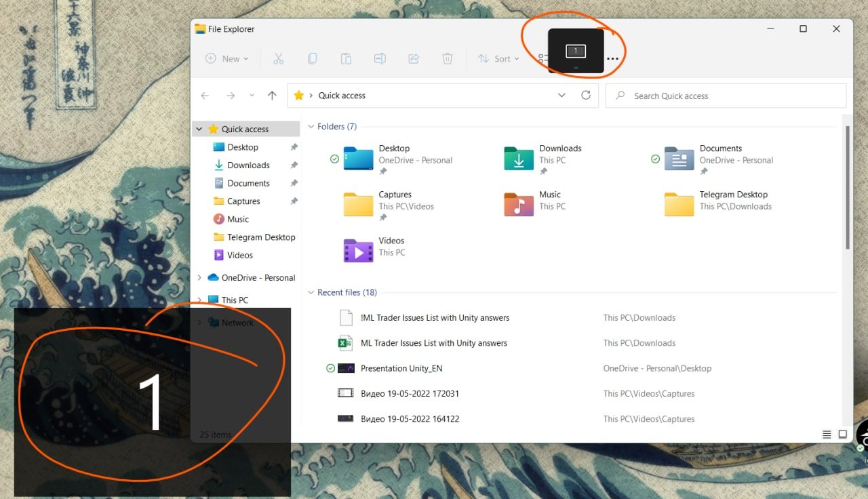Select Desktop in the navigation pane
868x499 pixels.
[243, 147]
